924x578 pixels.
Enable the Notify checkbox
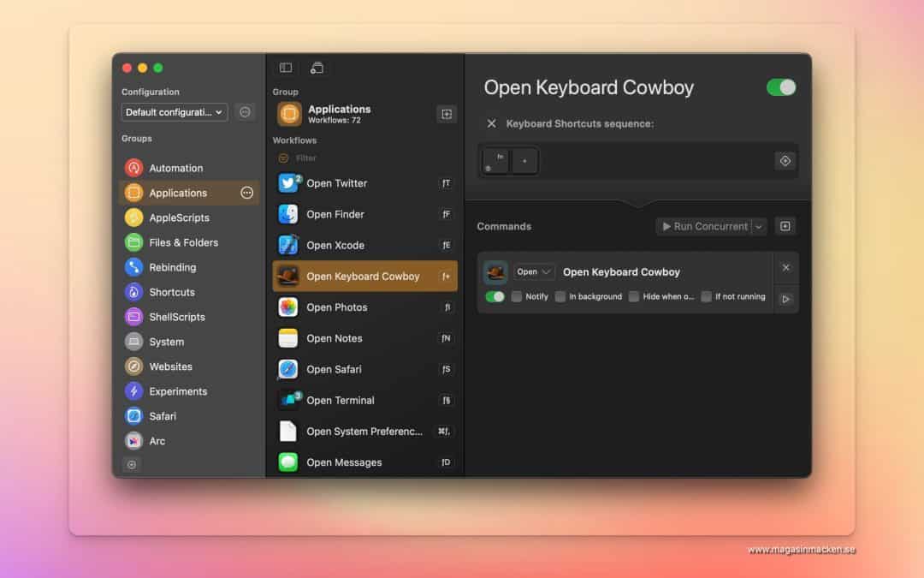point(517,296)
